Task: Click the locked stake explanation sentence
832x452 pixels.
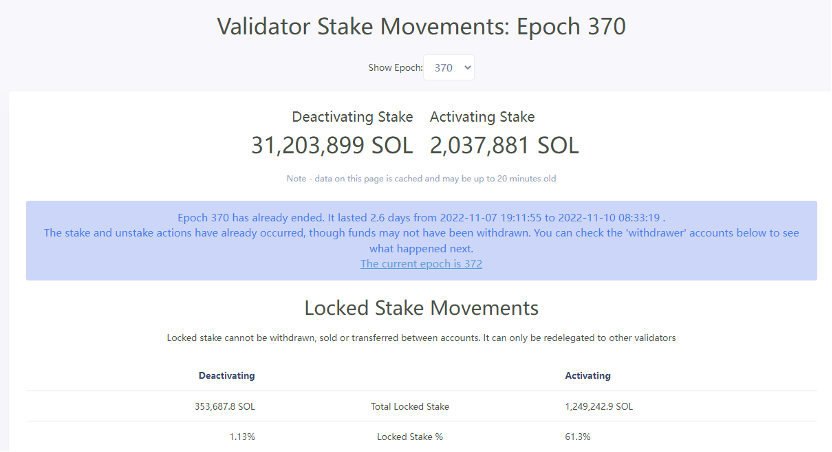Action: [421, 338]
